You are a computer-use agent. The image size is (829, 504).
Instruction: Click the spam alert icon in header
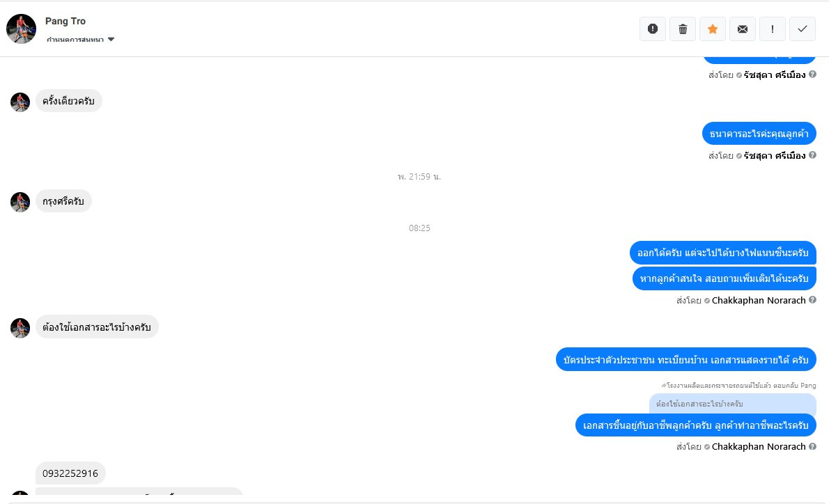pos(653,29)
